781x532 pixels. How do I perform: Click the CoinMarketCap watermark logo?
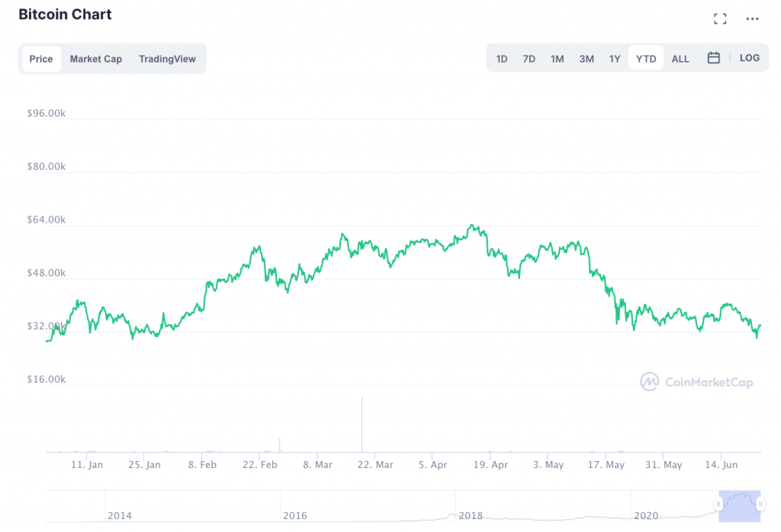[696, 381]
